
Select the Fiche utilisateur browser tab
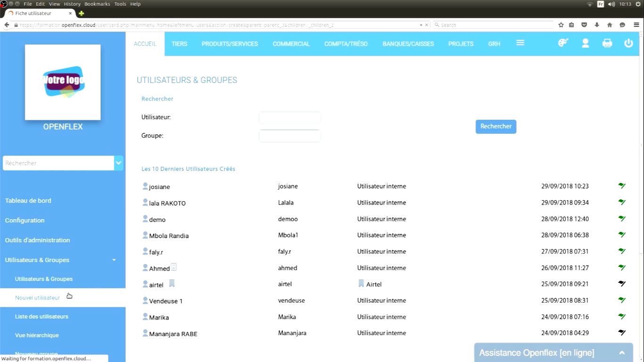40,13
